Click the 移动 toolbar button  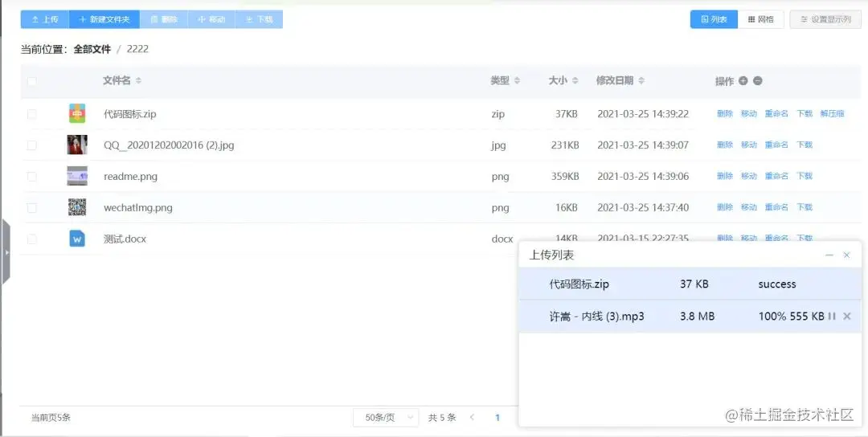coord(211,19)
